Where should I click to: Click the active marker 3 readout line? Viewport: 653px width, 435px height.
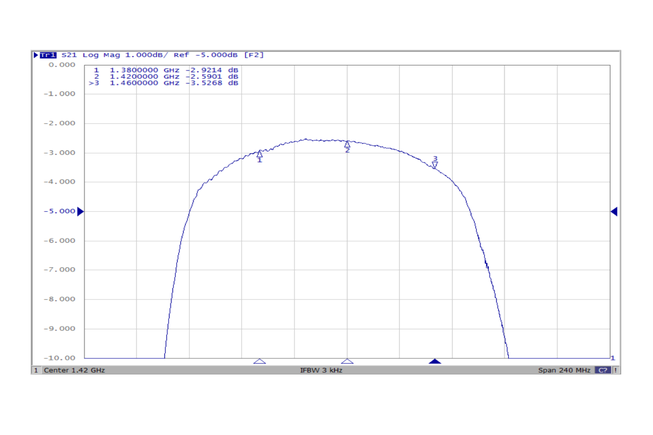[165, 83]
